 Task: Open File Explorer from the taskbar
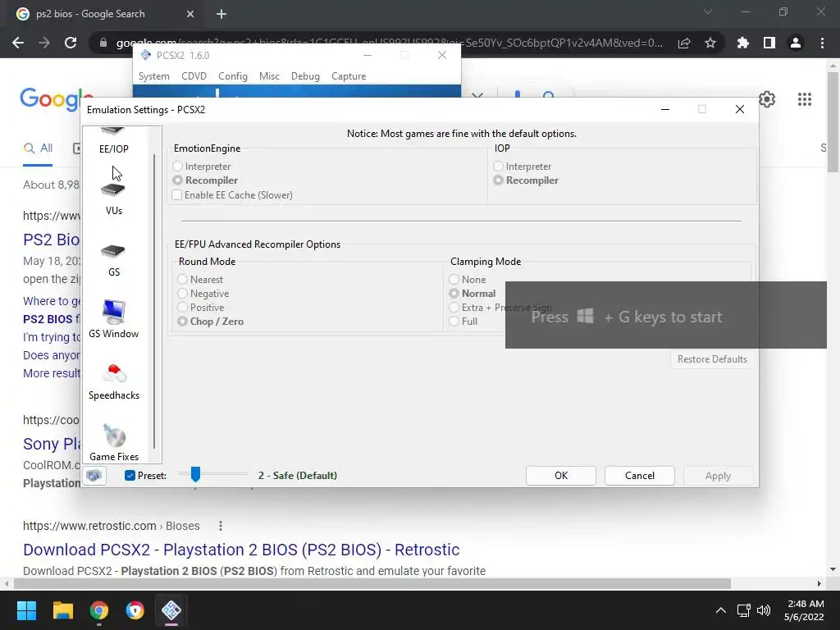click(62, 610)
